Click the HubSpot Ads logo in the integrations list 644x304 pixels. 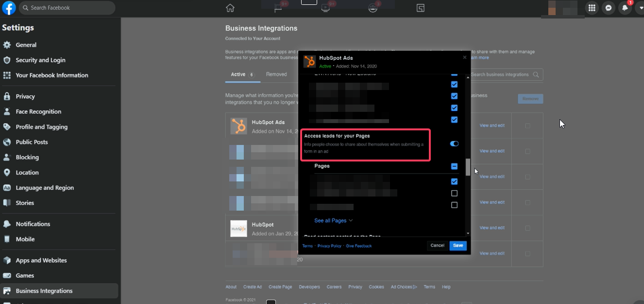click(x=238, y=126)
